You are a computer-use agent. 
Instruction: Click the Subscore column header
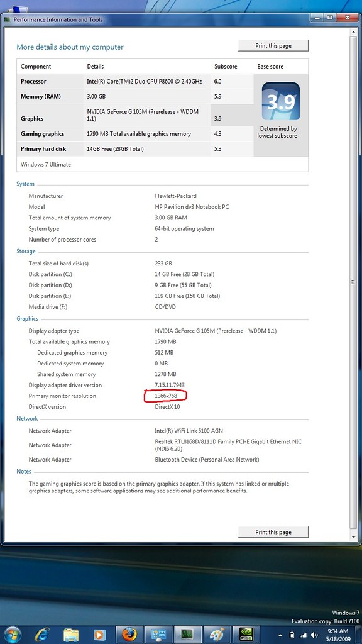coord(226,66)
